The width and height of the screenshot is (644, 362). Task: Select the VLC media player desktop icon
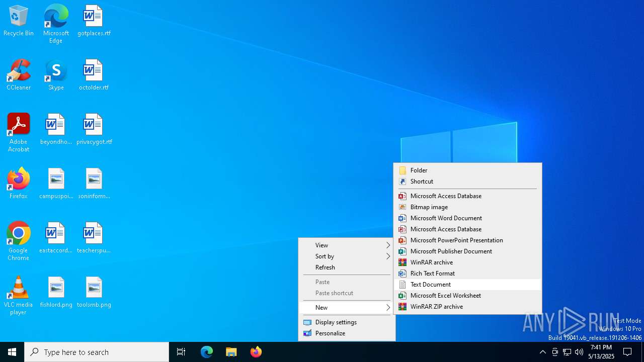19,296
